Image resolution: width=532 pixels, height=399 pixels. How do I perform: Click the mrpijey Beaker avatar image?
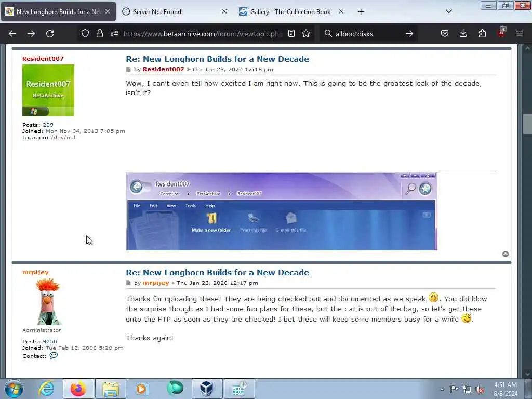[x=48, y=302]
